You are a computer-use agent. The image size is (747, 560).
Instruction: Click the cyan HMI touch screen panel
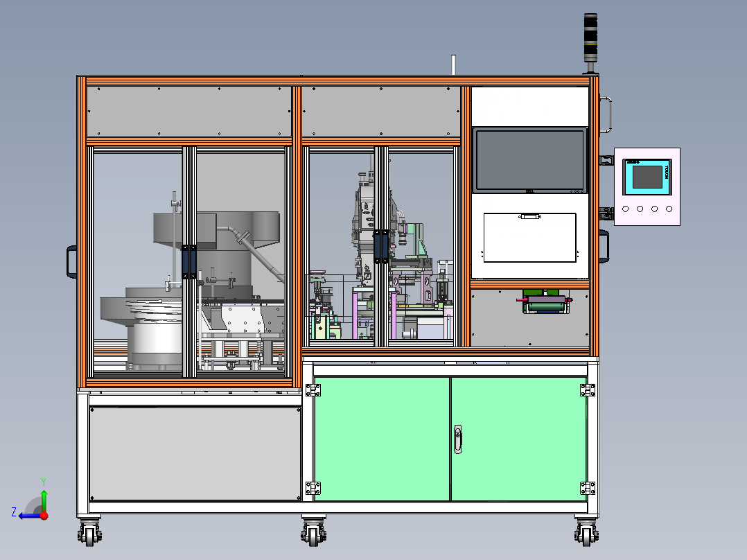[647, 177]
